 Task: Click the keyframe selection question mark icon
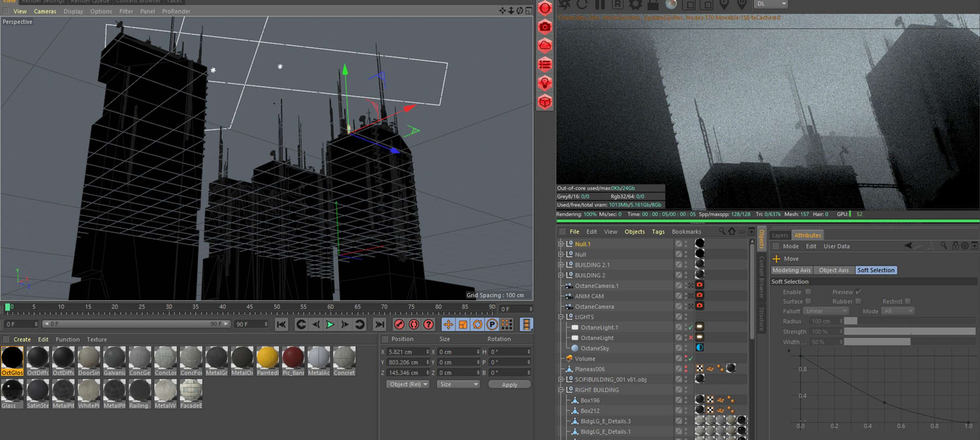pyautogui.click(x=428, y=324)
